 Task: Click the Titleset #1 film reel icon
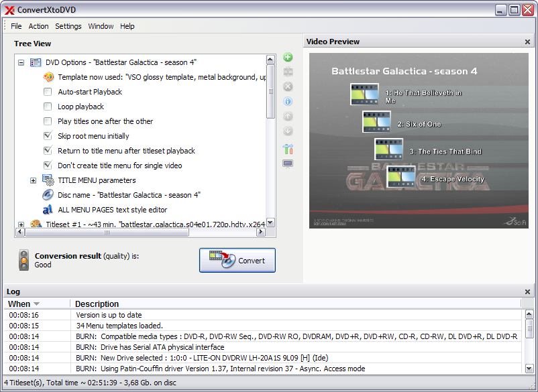36,224
